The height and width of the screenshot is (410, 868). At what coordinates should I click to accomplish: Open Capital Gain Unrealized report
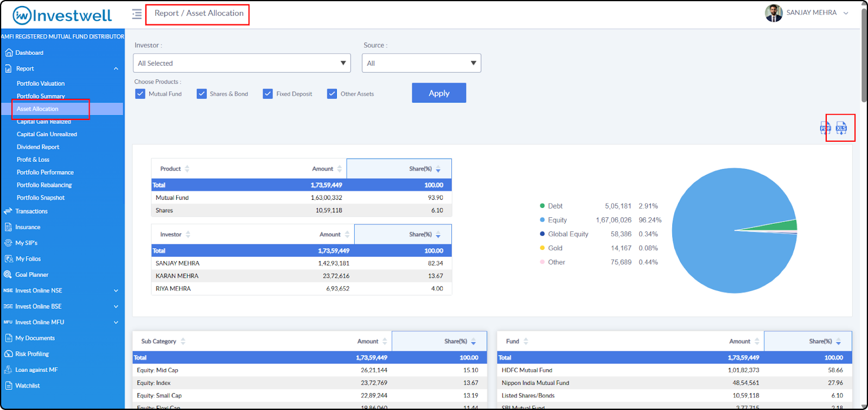pos(47,134)
